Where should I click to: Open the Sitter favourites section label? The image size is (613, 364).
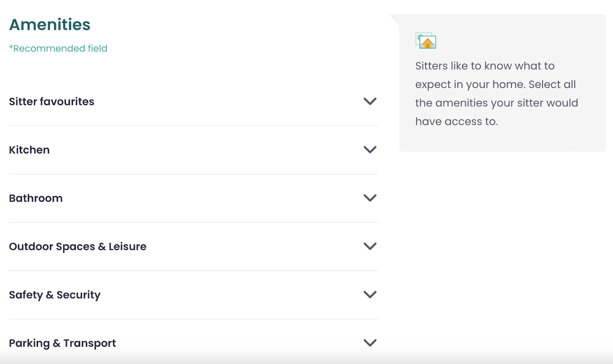(x=52, y=101)
